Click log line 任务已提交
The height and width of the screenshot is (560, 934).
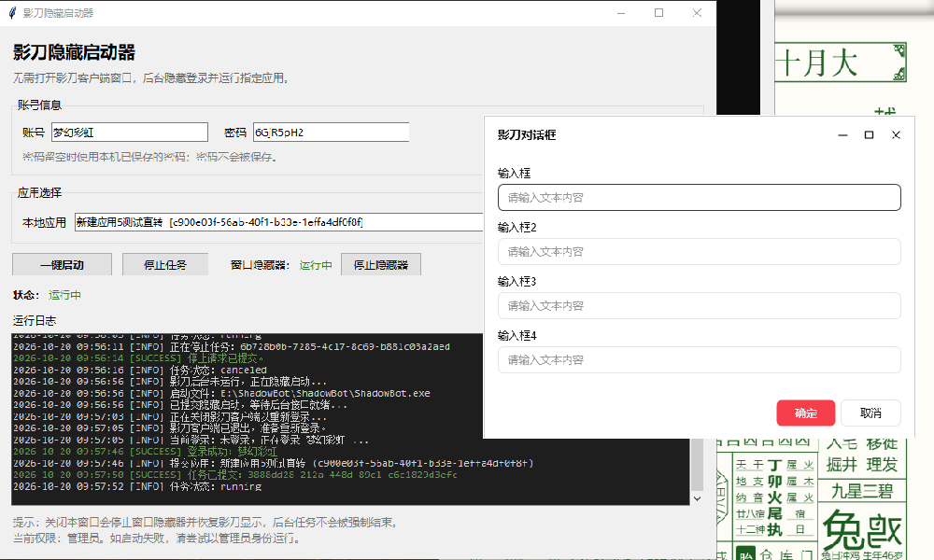(x=235, y=474)
